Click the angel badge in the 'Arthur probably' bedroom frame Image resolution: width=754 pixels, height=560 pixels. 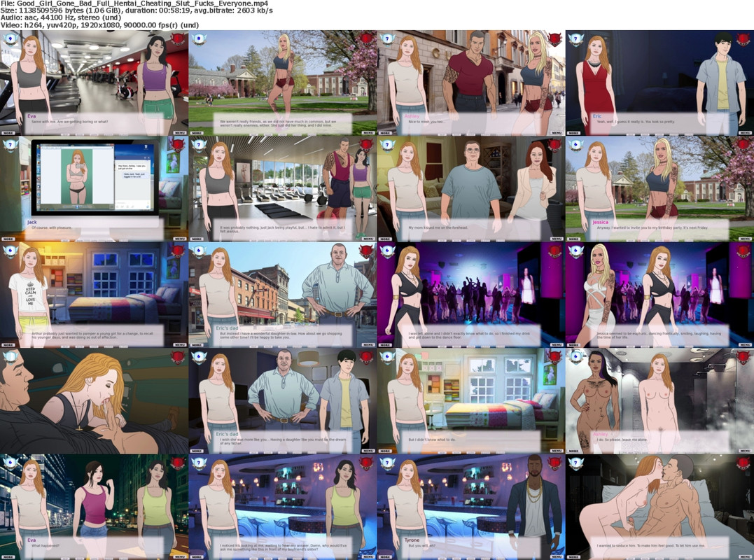(11, 251)
